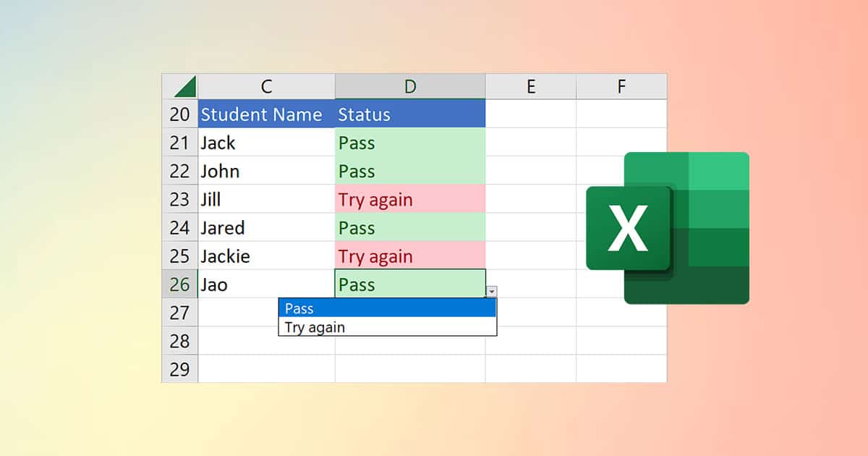Select row 22 header
The height and width of the screenshot is (456, 868).
pyautogui.click(x=179, y=170)
